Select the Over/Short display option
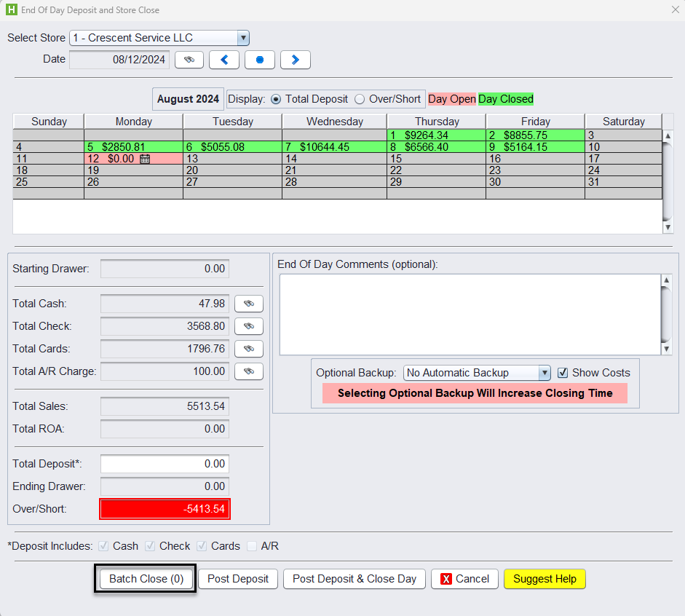Screen dimensions: 685x616 (x=360, y=99)
